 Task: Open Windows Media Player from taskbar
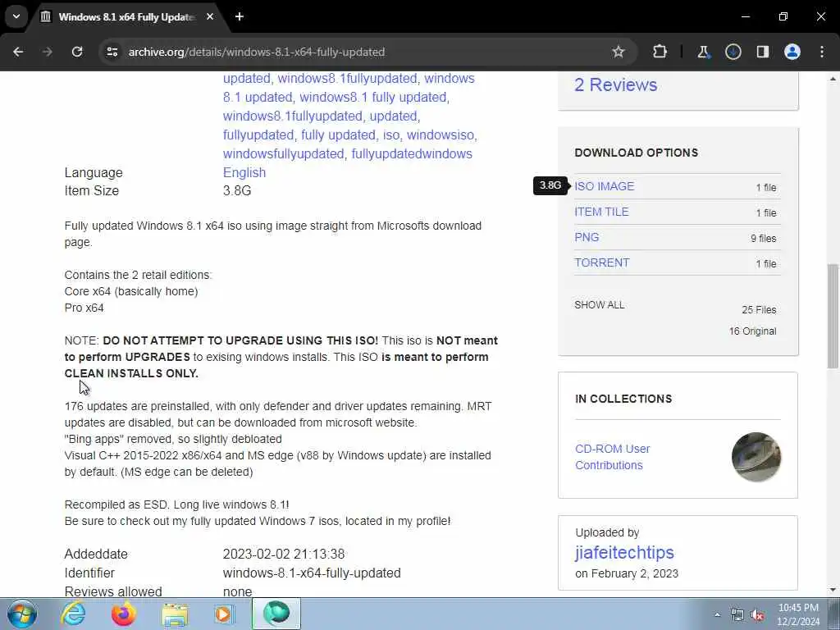224,614
